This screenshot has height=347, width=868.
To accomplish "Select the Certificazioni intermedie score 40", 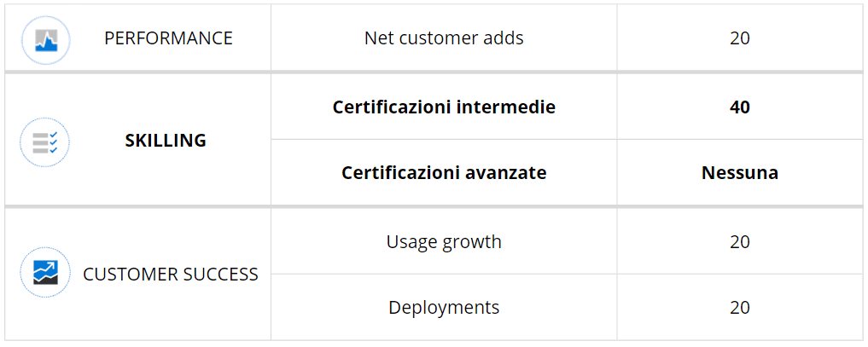I will pyautogui.click(x=740, y=107).
